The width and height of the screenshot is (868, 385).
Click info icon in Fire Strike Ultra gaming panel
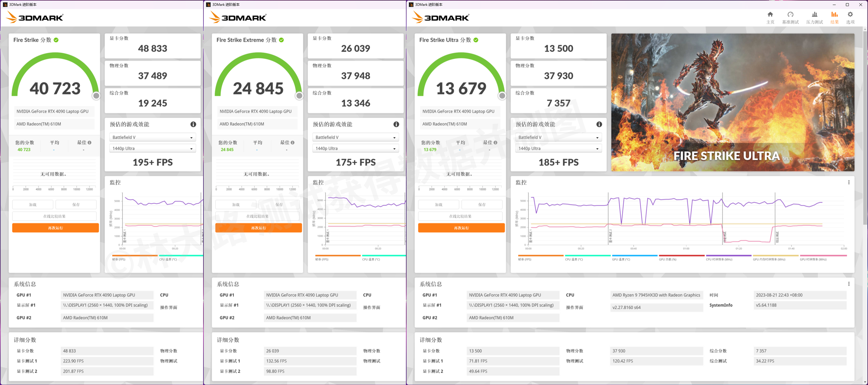(599, 124)
